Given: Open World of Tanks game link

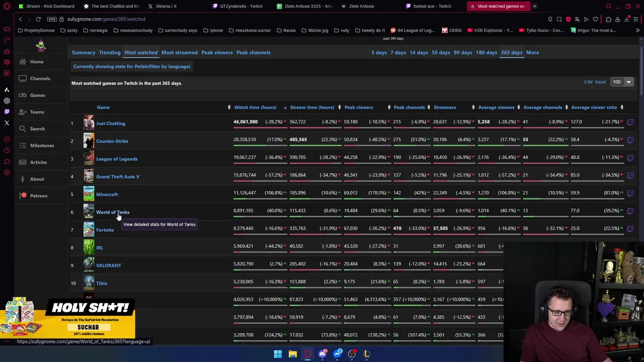Looking at the screenshot, I should point(113,212).
